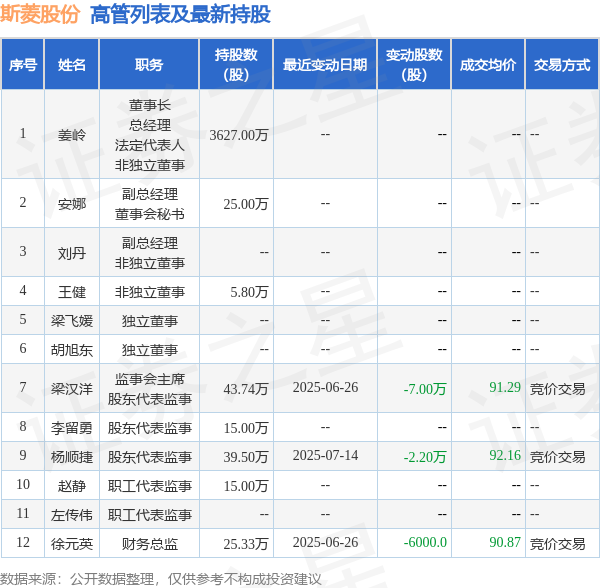The image size is (600, 588).
Task: Click 竞价交易 in 杨顺捷's row
Action: [x=558, y=457]
